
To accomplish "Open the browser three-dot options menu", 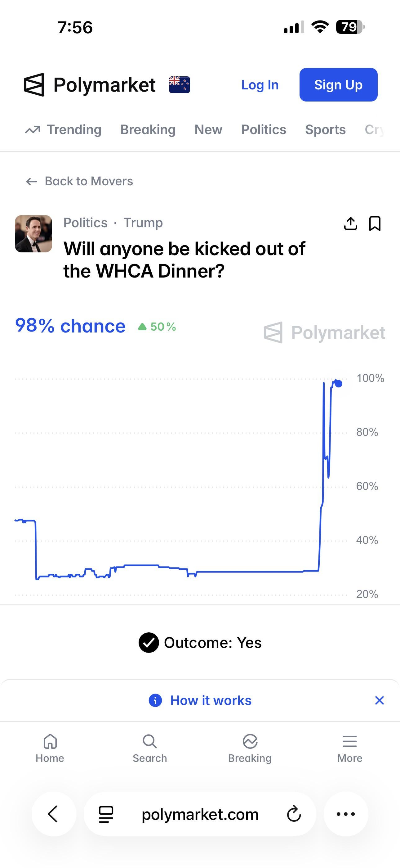I will pos(345,814).
